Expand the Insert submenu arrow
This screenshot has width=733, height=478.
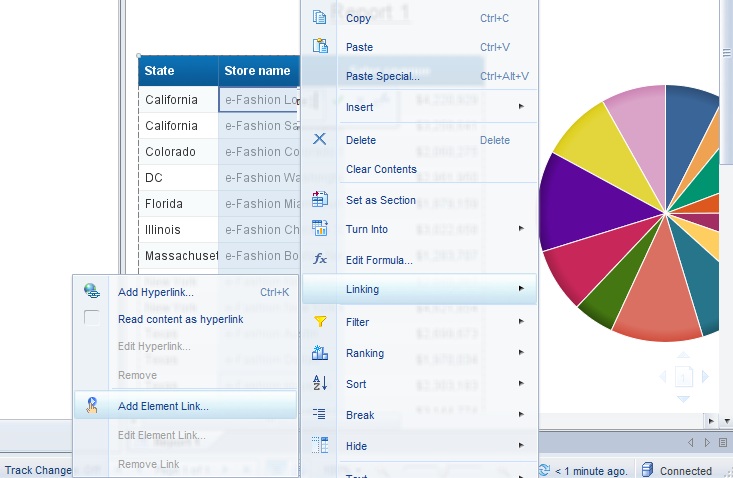coord(521,107)
